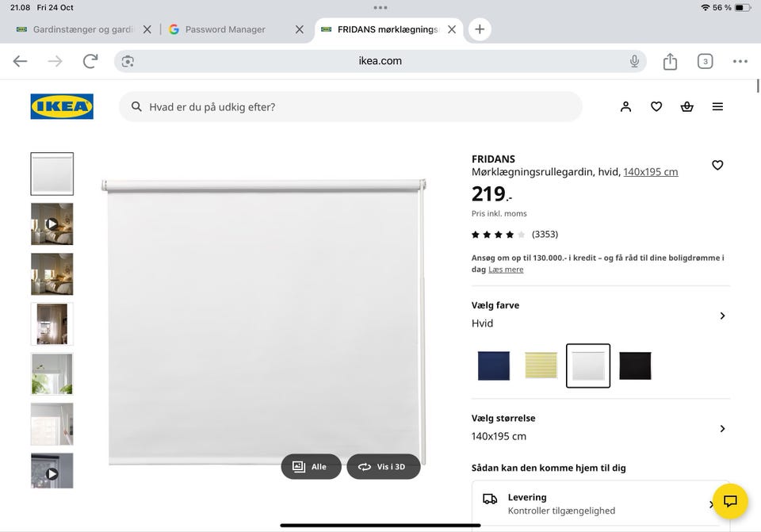Open the profile account icon

coord(625,107)
